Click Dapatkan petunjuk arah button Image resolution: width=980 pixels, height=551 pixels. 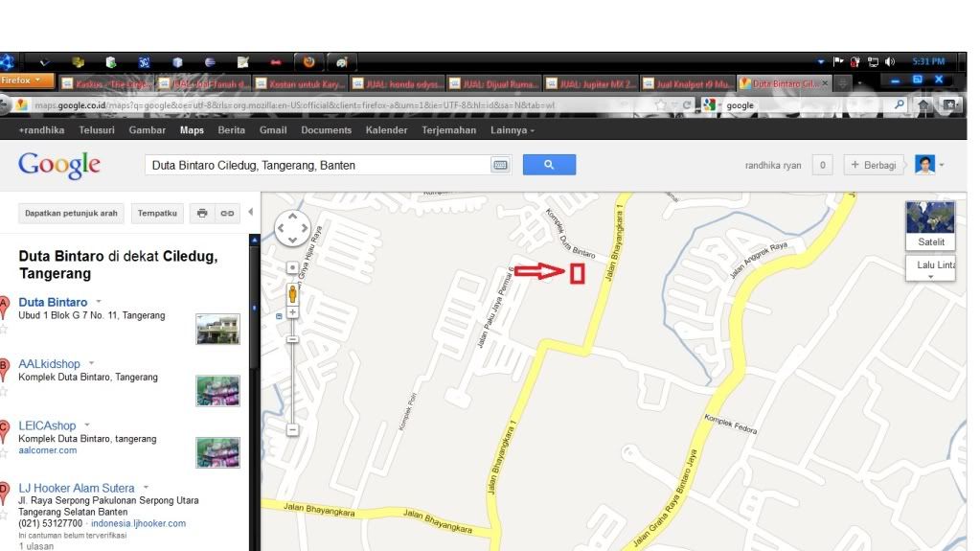pos(71,214)
